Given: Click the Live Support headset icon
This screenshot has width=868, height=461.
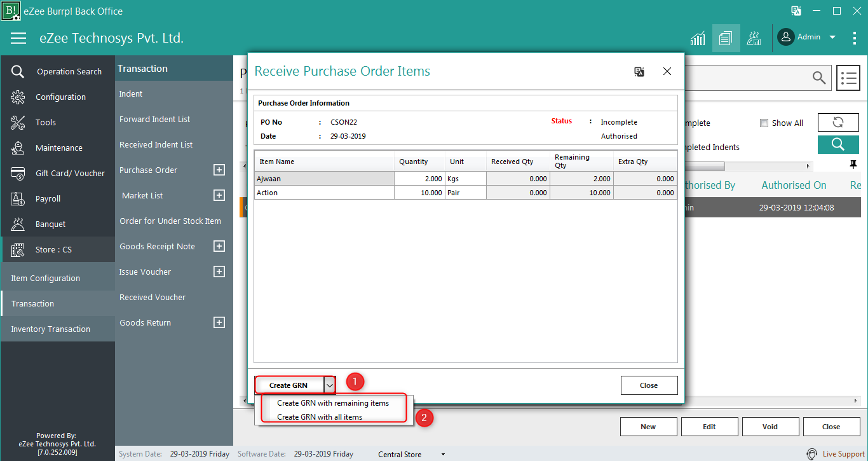Looking at the screenshot, I should pos(812,454).
